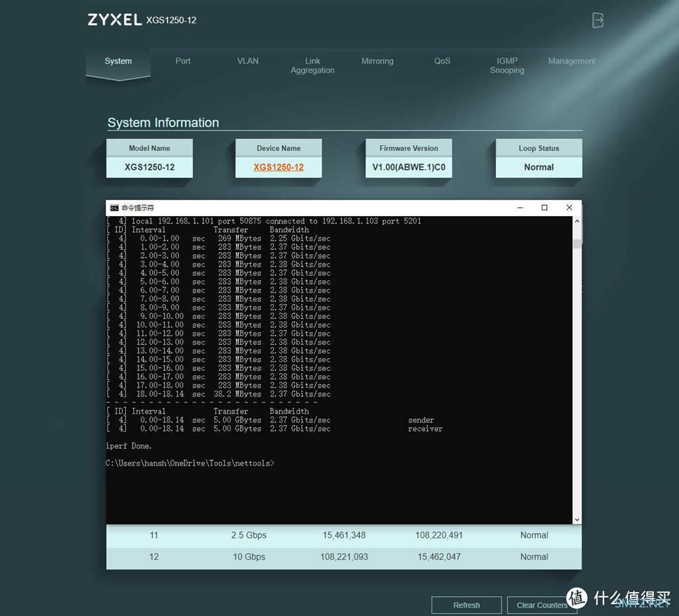This screenshot has height=616, width=679.
Task: Click port 12 counter 15,462,047
Action: (x=439, y=557)
